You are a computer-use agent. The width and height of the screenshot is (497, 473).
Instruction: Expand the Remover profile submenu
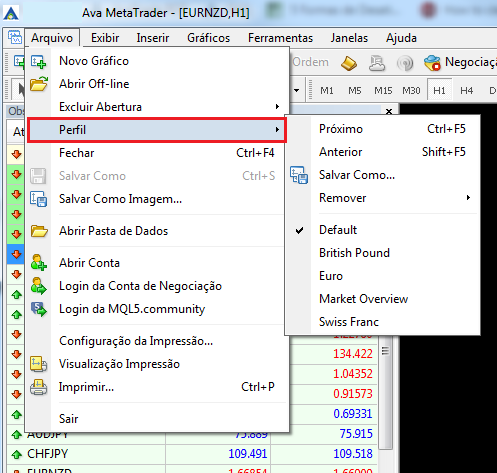coord(382,198)
